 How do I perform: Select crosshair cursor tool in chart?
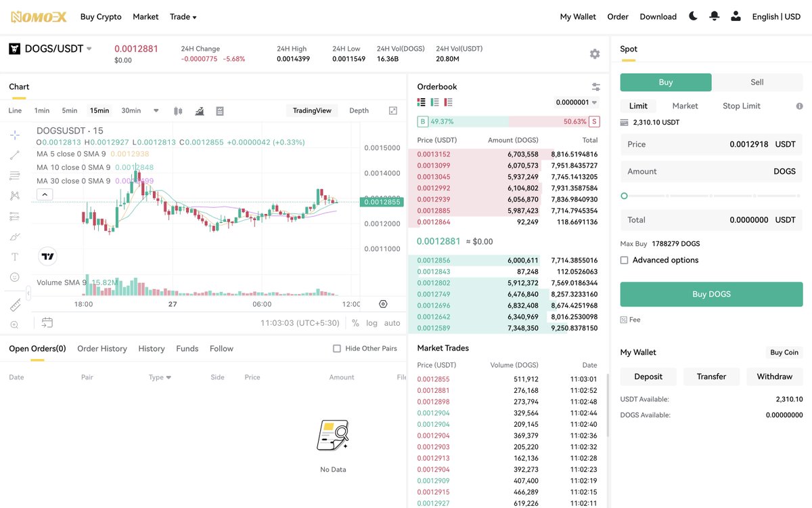[x=15, y=135]
